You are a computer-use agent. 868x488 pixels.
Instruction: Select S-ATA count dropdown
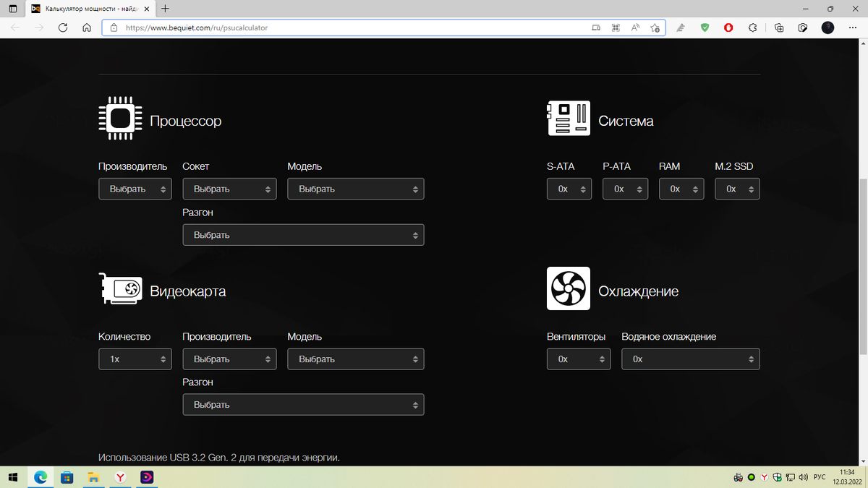(569, 189)
